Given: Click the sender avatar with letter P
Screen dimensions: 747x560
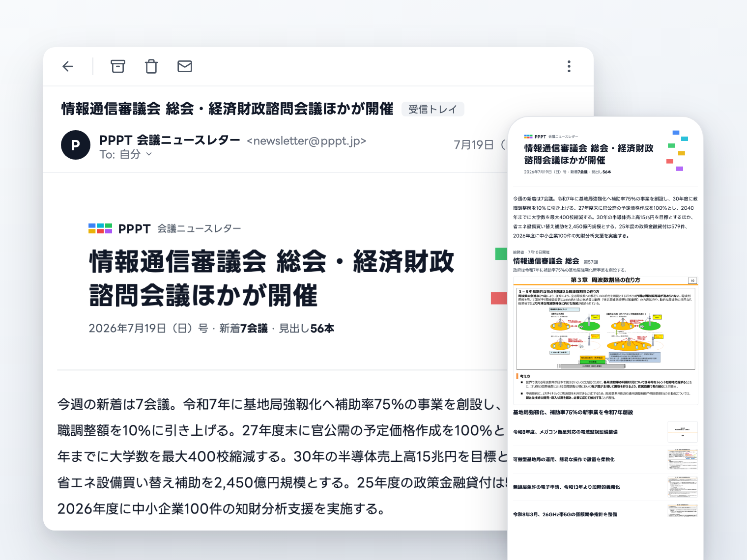Looking at the screenshot, I should pyautogui.click(x=76, y=145).
